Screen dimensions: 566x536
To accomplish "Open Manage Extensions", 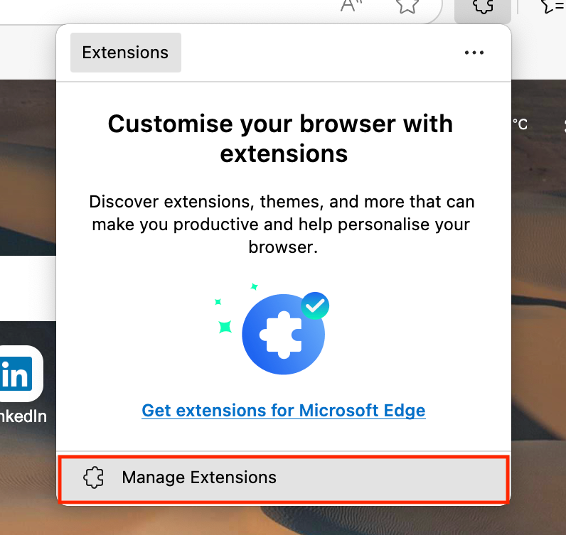I will click(x=284, y=479).
